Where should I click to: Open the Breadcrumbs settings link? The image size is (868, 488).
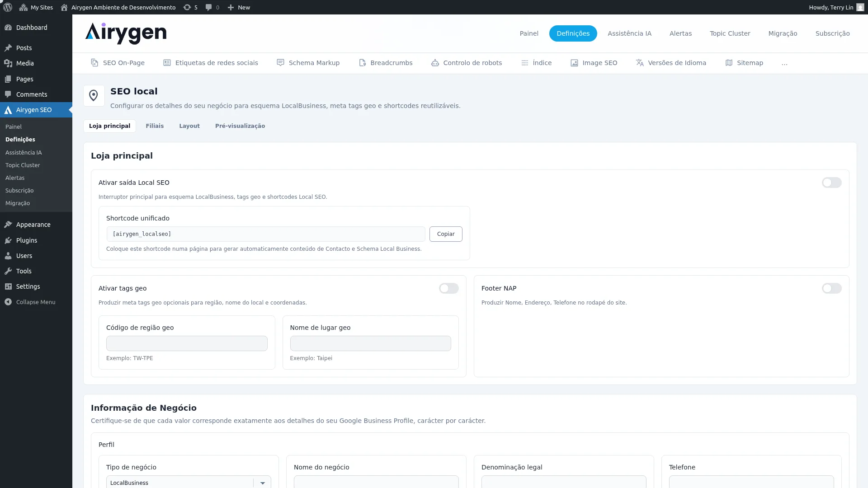386,63
